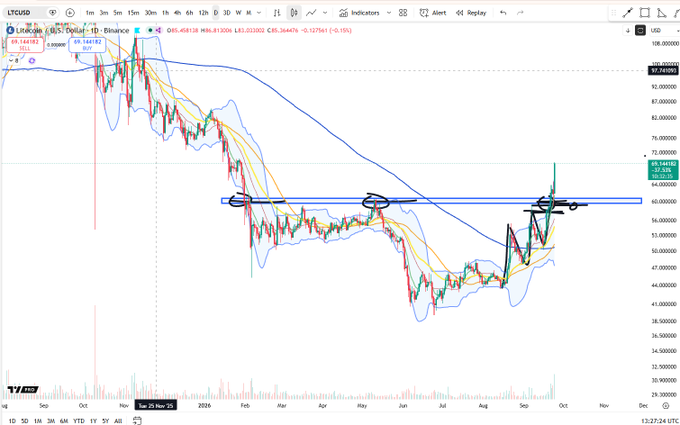Switch to the 15m interval

click(x=133, y=13)
